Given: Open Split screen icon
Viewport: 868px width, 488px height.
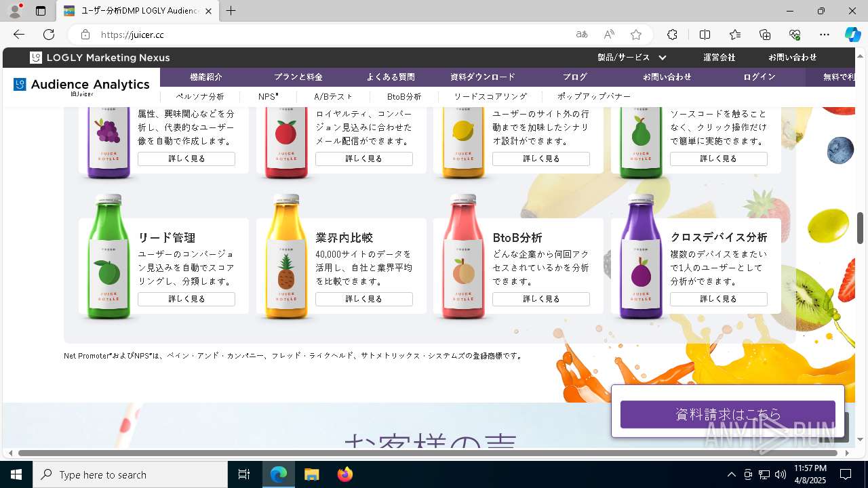Looking at the screenshot, I should click(x=705, y=35).
